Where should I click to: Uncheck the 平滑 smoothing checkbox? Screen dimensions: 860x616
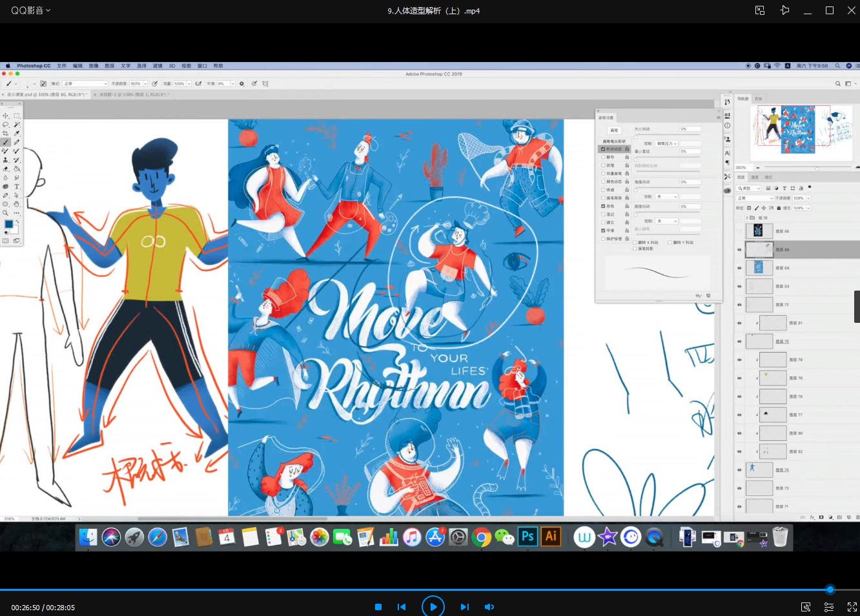click(604, 231)
